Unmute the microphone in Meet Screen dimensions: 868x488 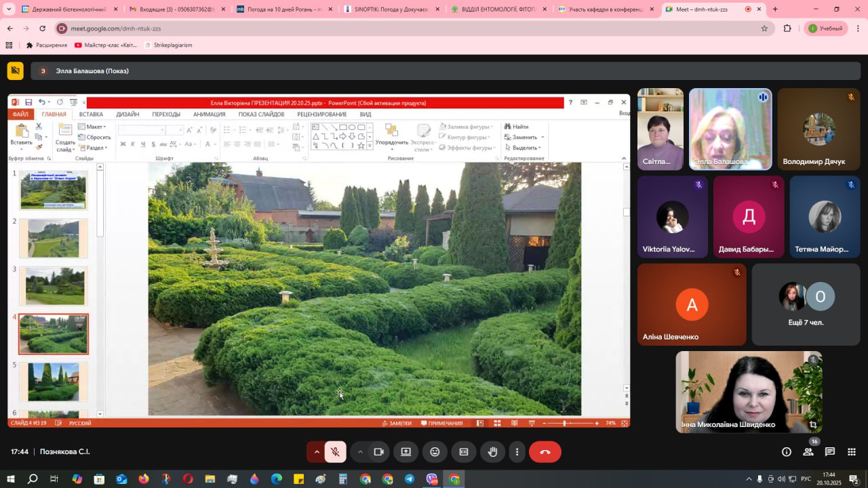click(335, 452)
